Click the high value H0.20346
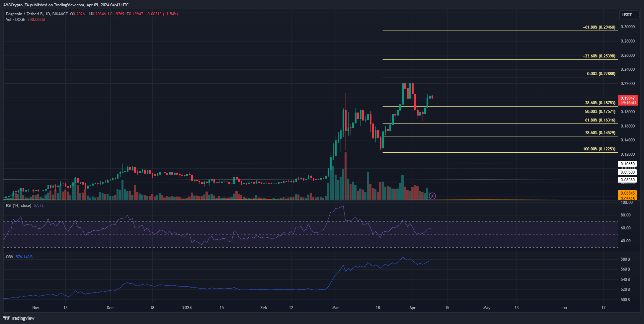The image size is (644, 324). (98, 14)
